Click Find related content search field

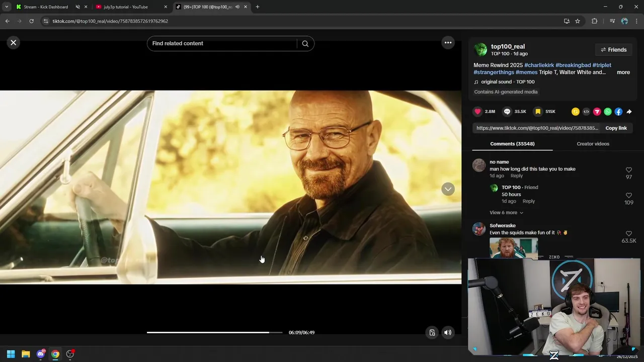click(222, 44)
